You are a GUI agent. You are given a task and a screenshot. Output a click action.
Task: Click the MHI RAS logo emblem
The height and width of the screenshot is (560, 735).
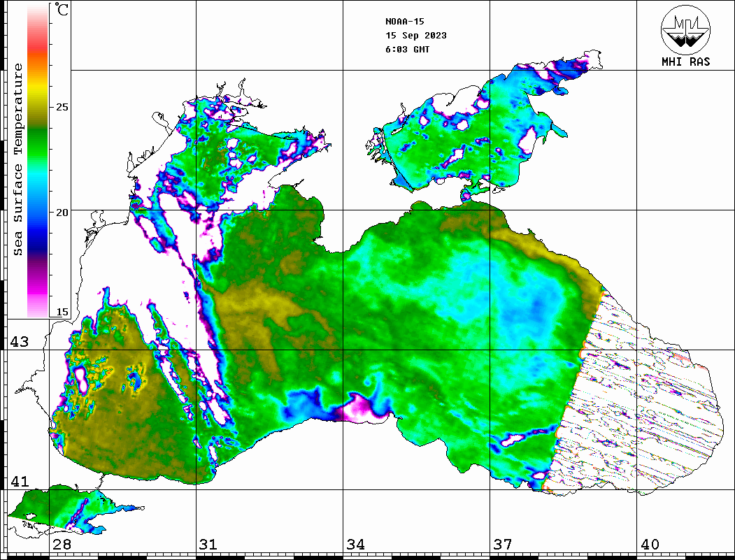(685, 29)
